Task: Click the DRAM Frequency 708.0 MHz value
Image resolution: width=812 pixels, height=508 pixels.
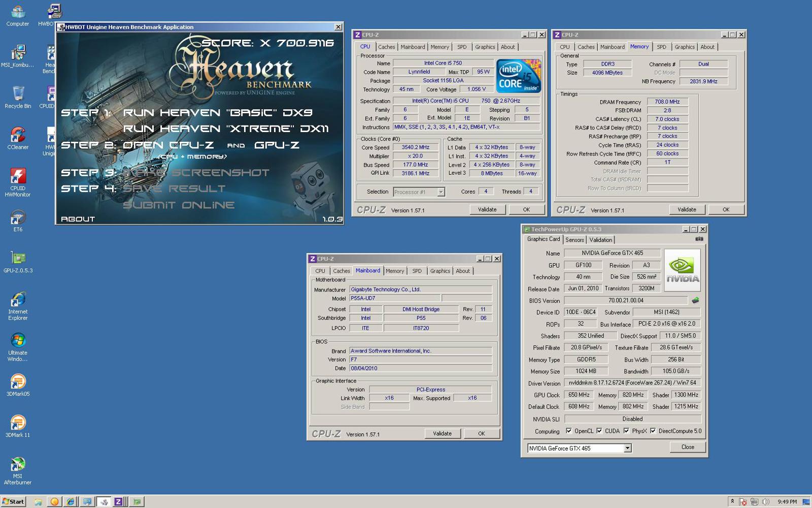Action: [667, 102]
